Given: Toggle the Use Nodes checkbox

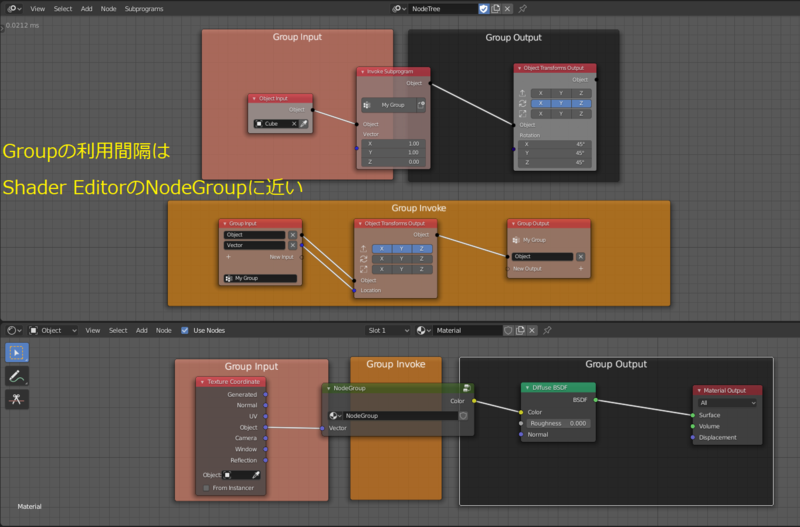Looking at the screenshot, I should [x=185, y=331].
